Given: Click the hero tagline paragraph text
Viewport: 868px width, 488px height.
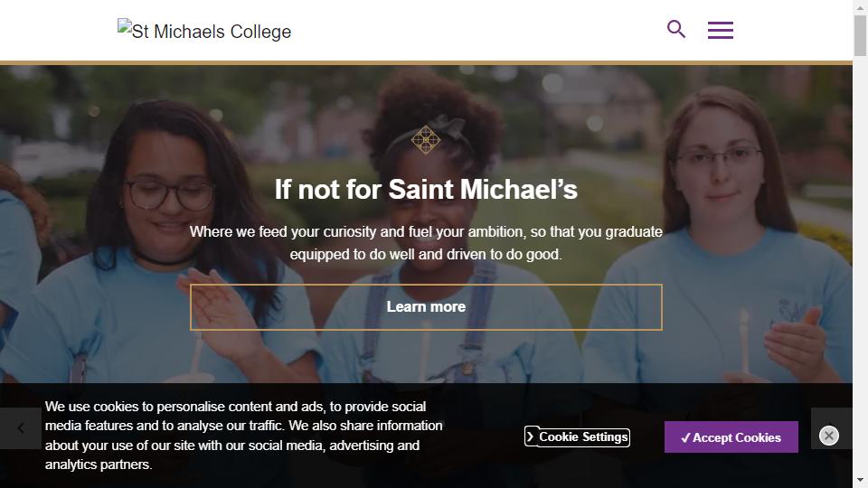Looking at the screenshot, I should pos(426,243).
